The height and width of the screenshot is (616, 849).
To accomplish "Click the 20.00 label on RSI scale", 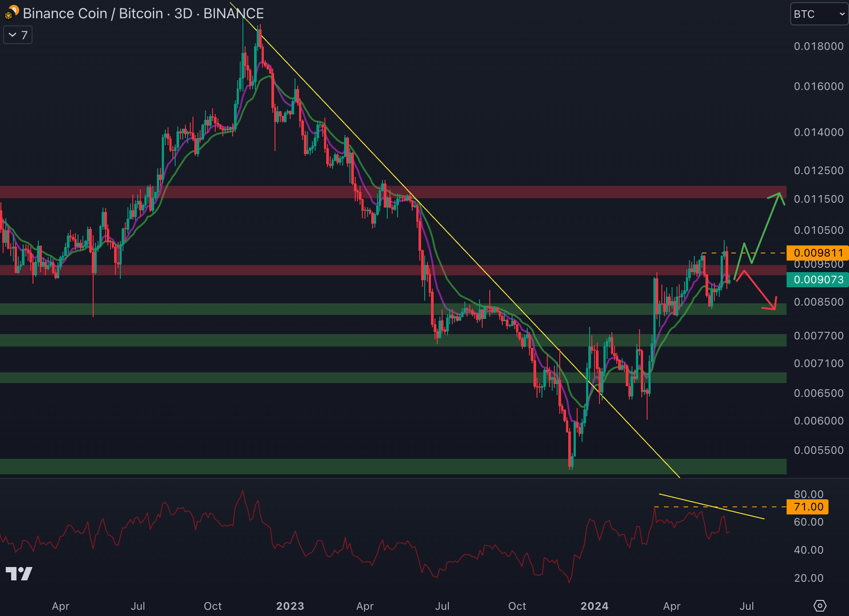I will pos(808,578).
